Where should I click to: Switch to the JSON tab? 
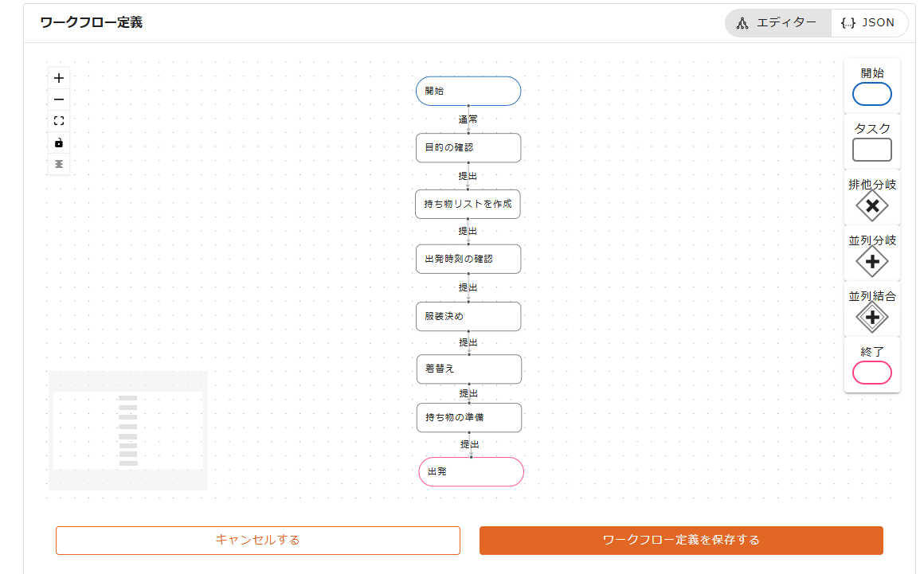[x=869, y=23]
